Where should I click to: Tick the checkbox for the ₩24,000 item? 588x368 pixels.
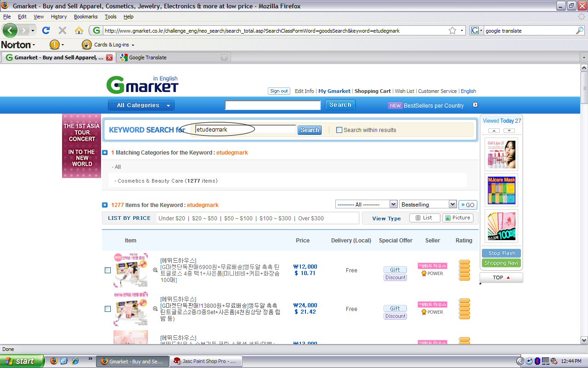pos(107,309)
